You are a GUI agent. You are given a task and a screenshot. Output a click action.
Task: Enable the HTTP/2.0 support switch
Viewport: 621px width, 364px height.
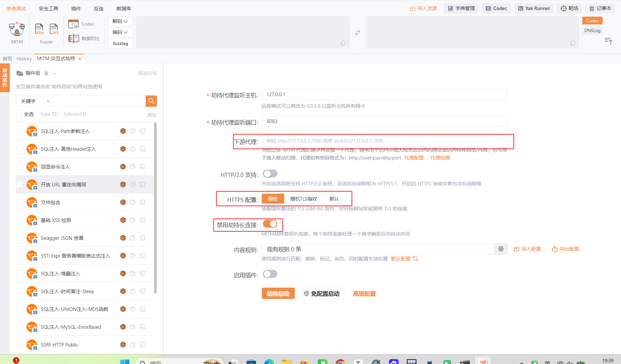pos(270,174)
